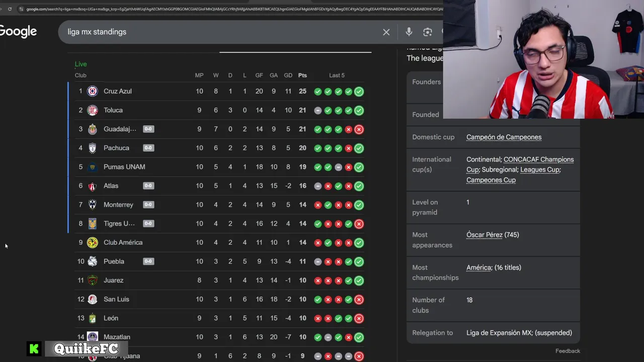Click the Toluca club crest
Viewport: 644px width, 362px height.
point(92,110)
